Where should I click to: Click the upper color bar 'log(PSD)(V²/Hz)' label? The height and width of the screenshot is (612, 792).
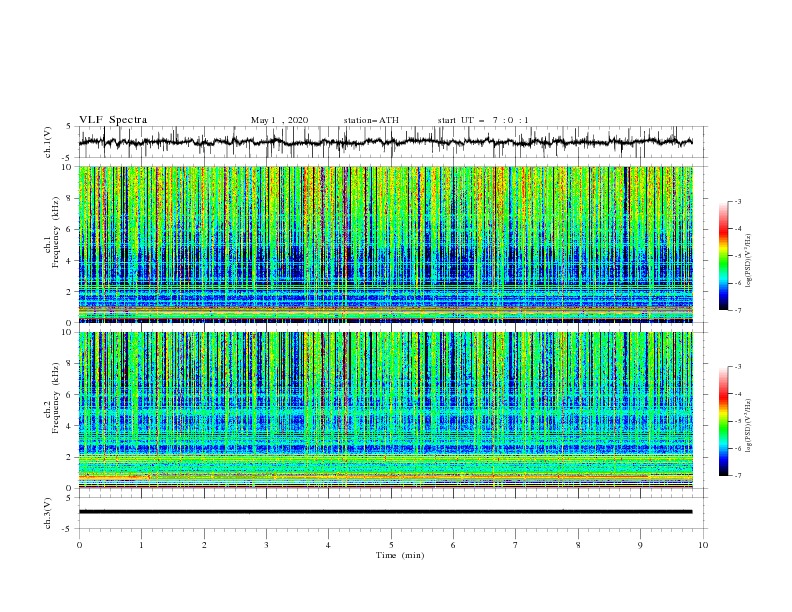click(749, 261)
